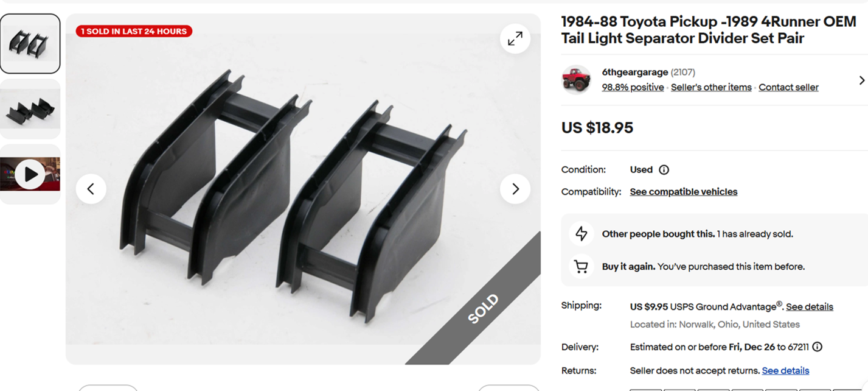Open the Seller's other items link
868x391 pixels.
[x=711, y=87]
